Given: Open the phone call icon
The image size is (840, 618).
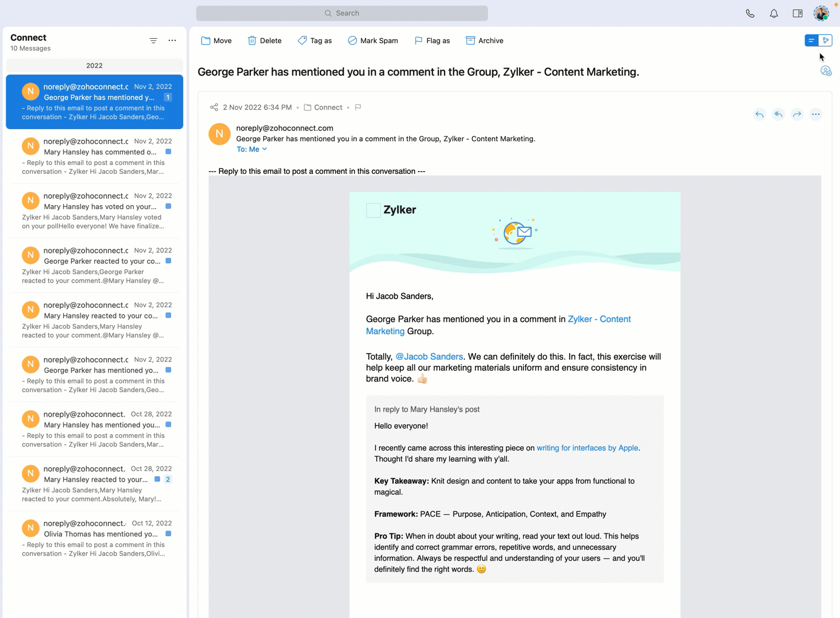Looking at the screenshot, I should (x=750, y=13).
